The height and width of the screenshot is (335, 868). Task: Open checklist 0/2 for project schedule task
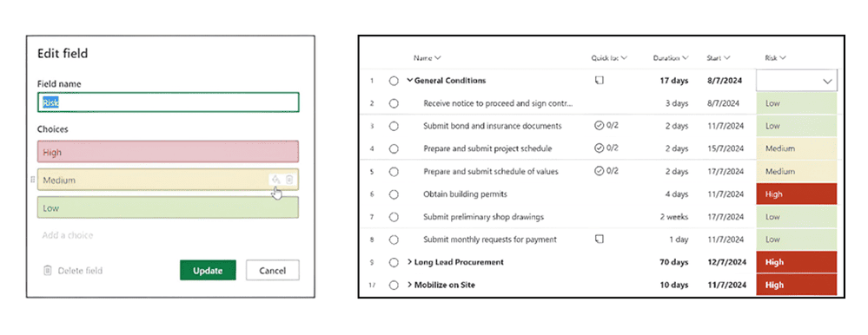coord(606,148)
